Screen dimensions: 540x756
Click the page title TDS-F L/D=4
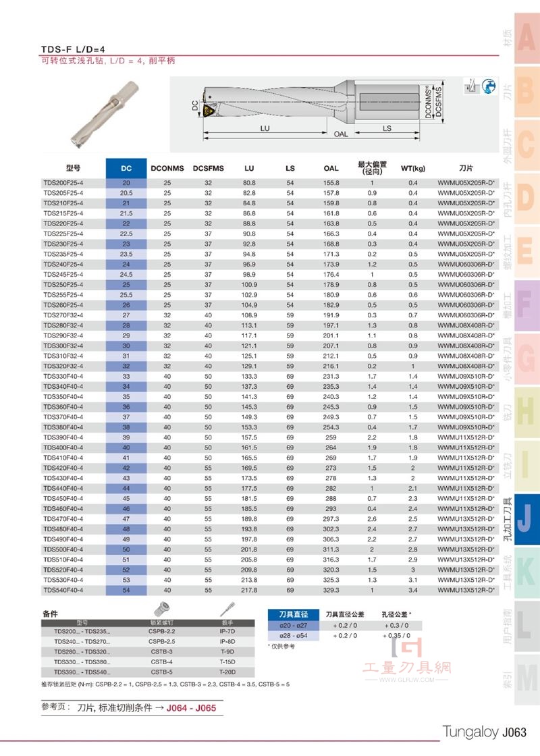[x=73, y=49]
